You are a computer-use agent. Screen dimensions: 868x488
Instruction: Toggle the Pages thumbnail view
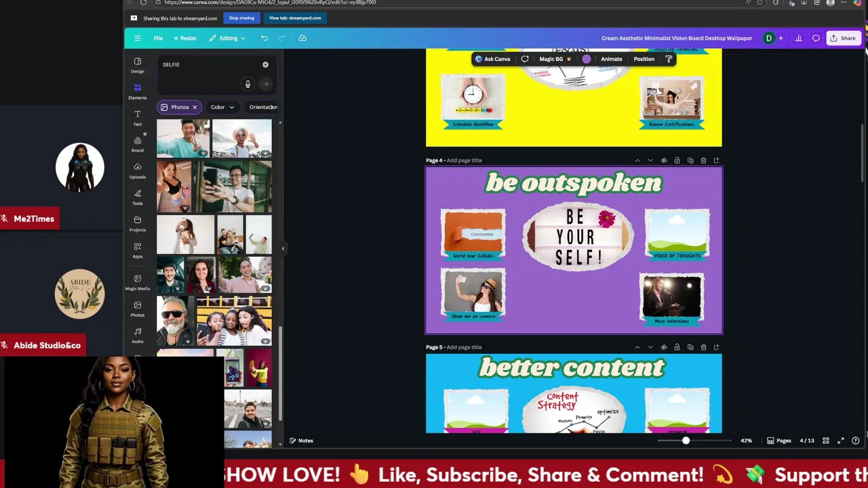tap(779, 441)
